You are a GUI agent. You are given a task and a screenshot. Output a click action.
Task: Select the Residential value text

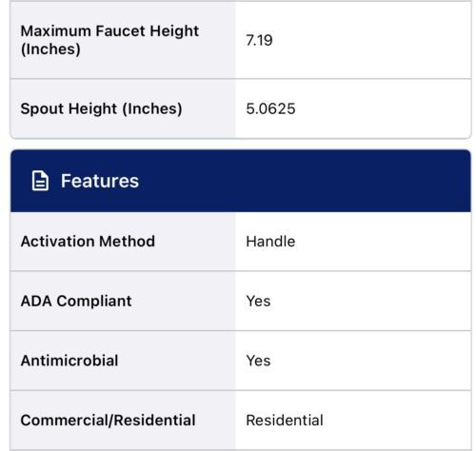click(x=285, y=421)
